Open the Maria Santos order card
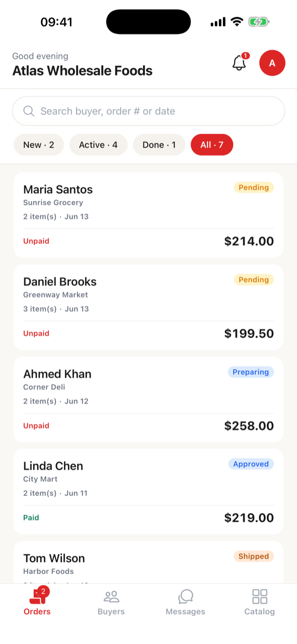 pos(148,215)
